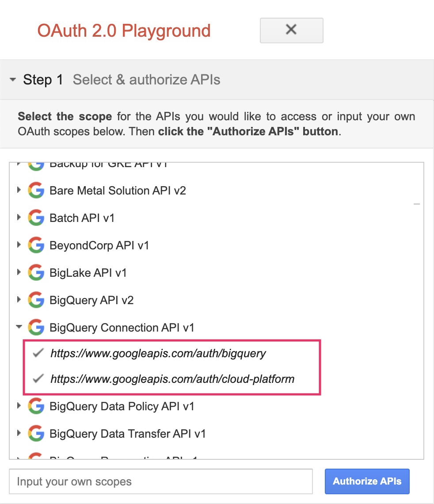Click the Google icon beside BigQuery Data Transfer API v1
The height and width of the screenshot is (504, 434).
[x=36, y=433]
